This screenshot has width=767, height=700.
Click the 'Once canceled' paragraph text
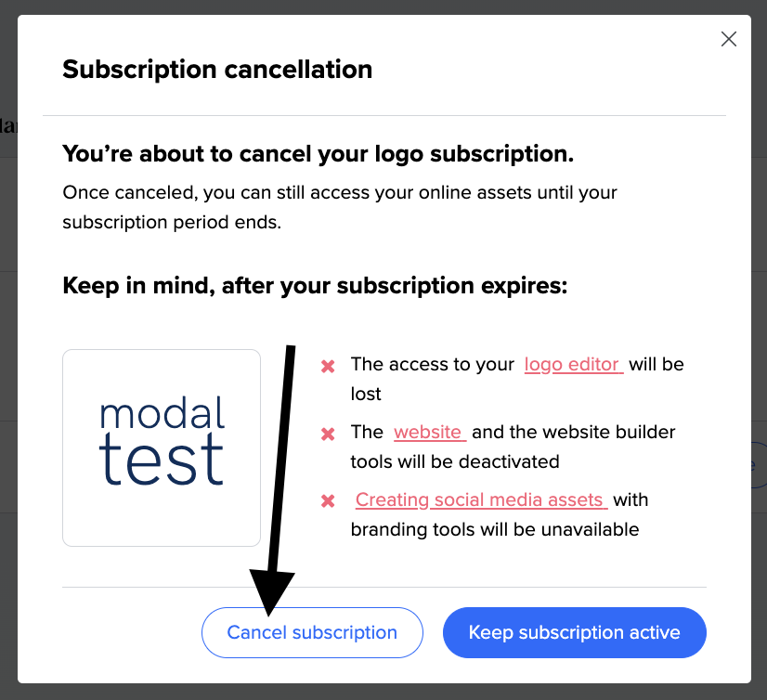[x=340, y=207]
